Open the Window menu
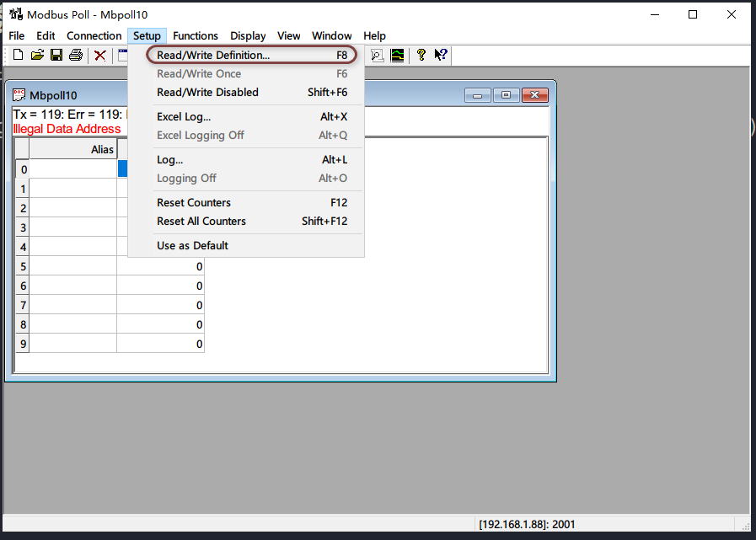This screenshot has height=540, width=756. point(332,35)
